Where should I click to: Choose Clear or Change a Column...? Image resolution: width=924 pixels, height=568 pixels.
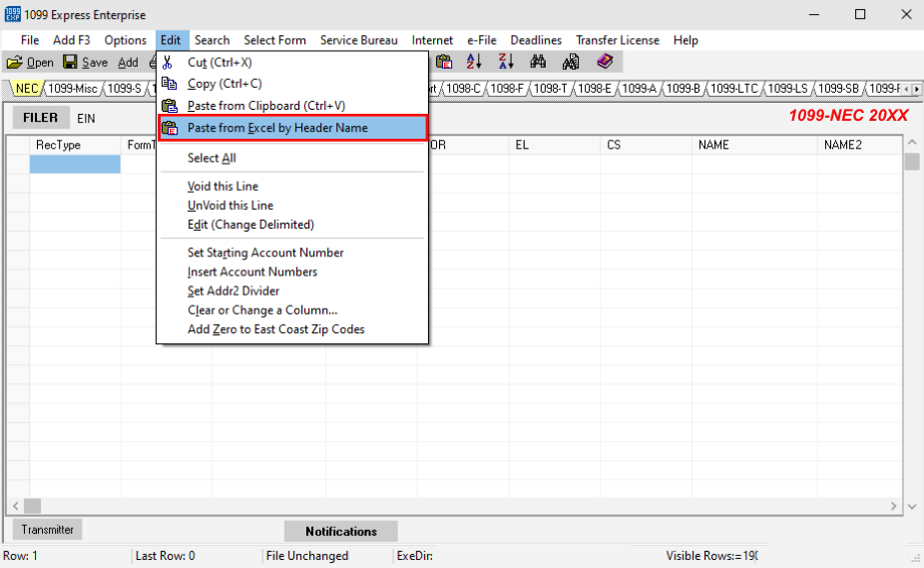pyautogui.click(x=292, y=310)
